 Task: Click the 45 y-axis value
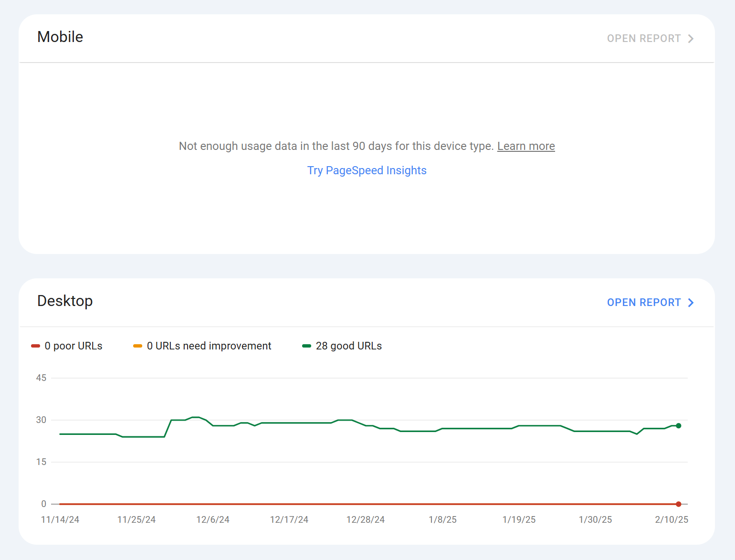[x=41, y=378]
